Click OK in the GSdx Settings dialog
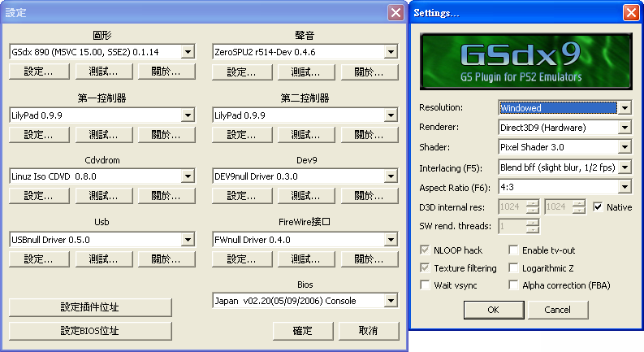Image resolution: width=644 pixels, height=352 pixels. point(494,310)
